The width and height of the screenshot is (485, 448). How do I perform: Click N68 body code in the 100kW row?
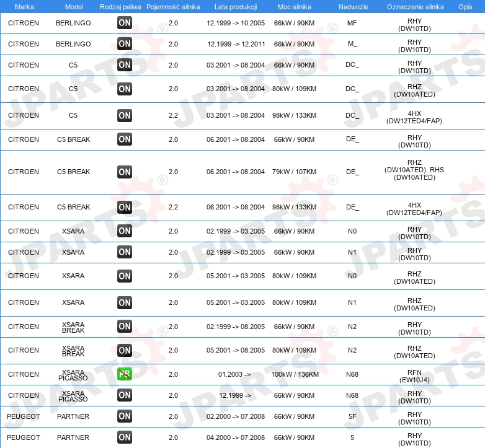(x=352, y=374)
